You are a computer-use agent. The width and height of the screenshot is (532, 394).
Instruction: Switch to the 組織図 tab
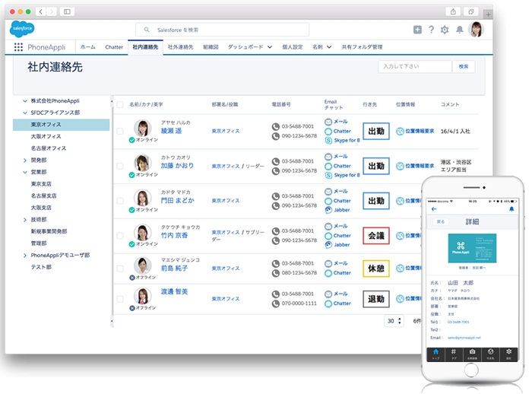point(211,47)
